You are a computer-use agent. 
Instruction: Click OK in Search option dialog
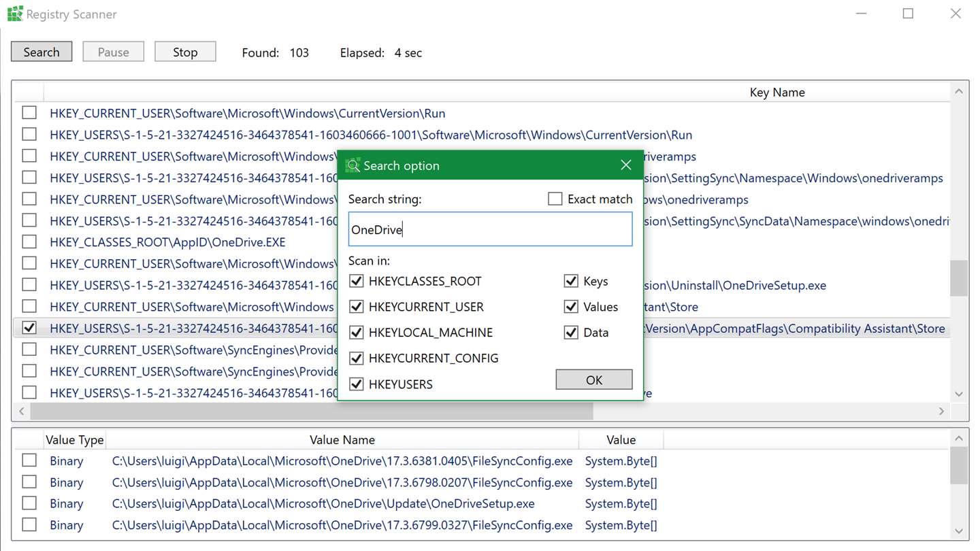tap(594, 380)
